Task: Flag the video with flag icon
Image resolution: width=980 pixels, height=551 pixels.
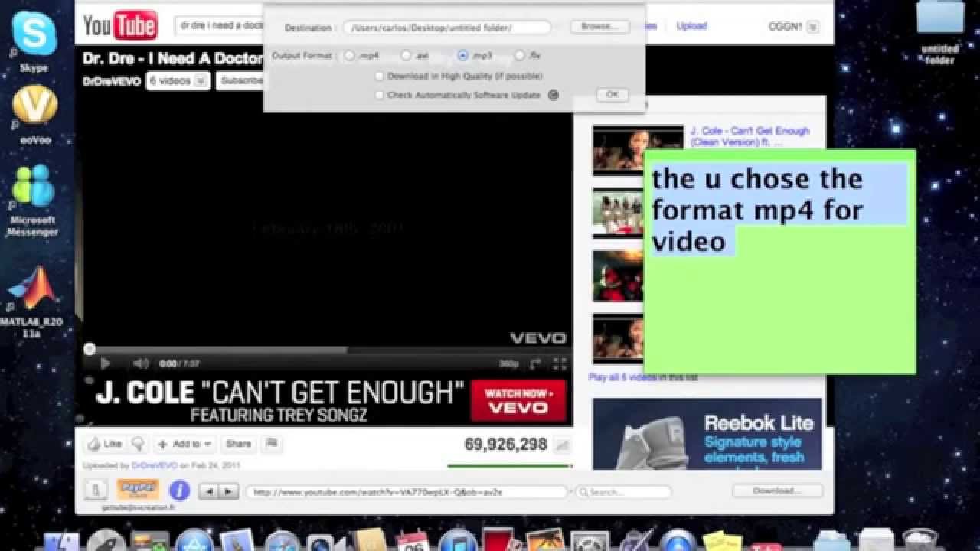Action: coord(272,443)
